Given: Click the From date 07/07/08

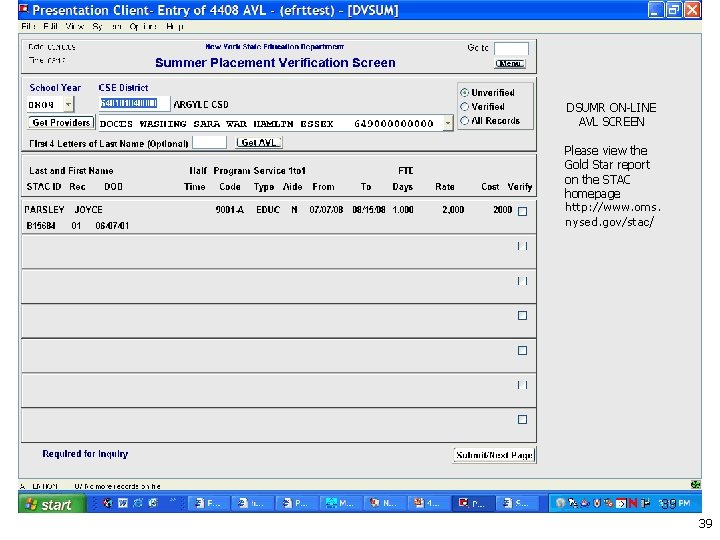Looking at the screenshot, I should tap(326, 210).
